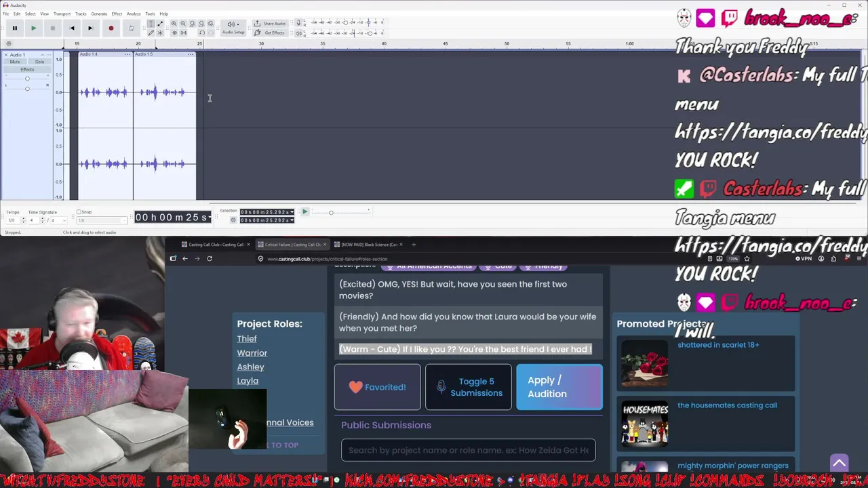The image size is (868, 488).
Task: Reload the castingcall.club page
Action: tap(210, 258)
